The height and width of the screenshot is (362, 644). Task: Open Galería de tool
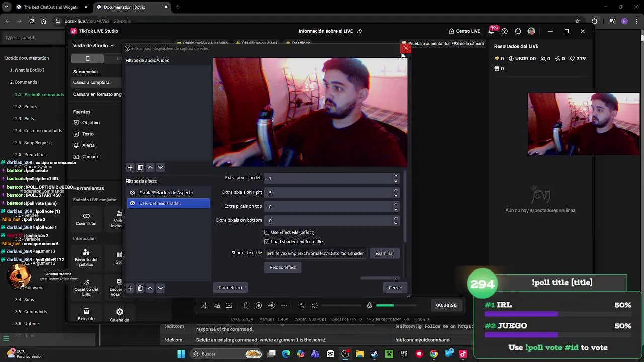click(x=119, y=315)
